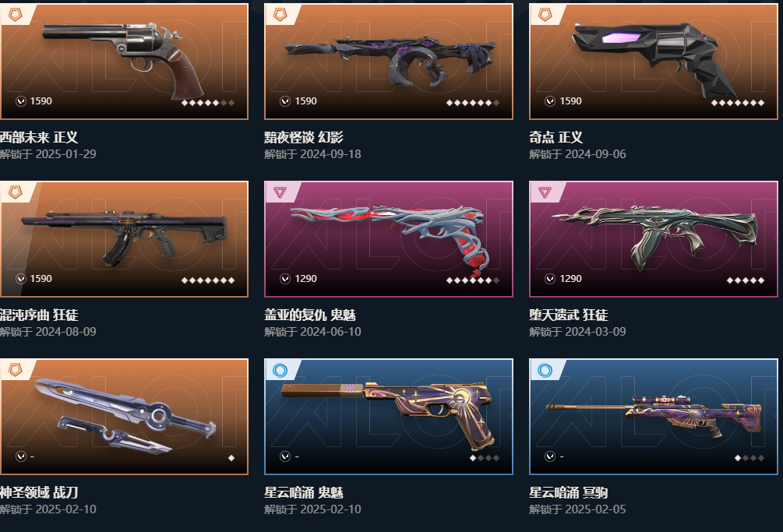Click the tier badge icon on the 奇点 正义 card
This screenshot has width=783, height=532.
pyautogui.click(x=545, y=15)
